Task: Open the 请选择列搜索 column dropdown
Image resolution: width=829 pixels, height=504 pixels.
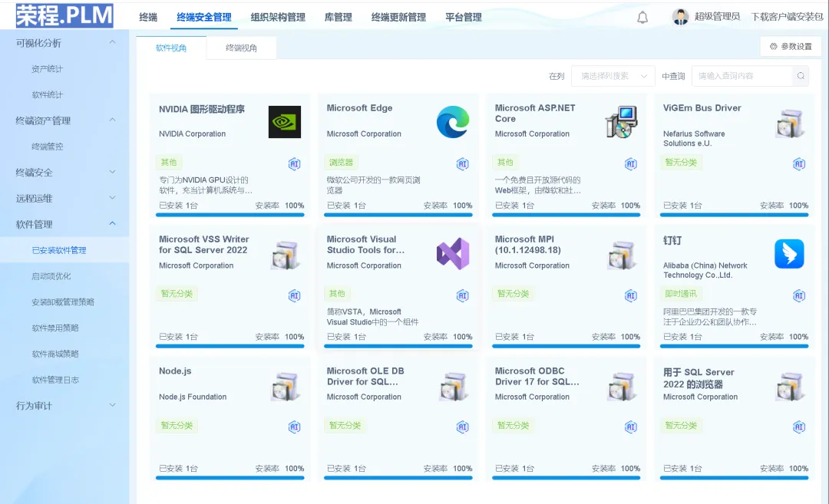Action: pyautogui.click(x=613, y=76)
